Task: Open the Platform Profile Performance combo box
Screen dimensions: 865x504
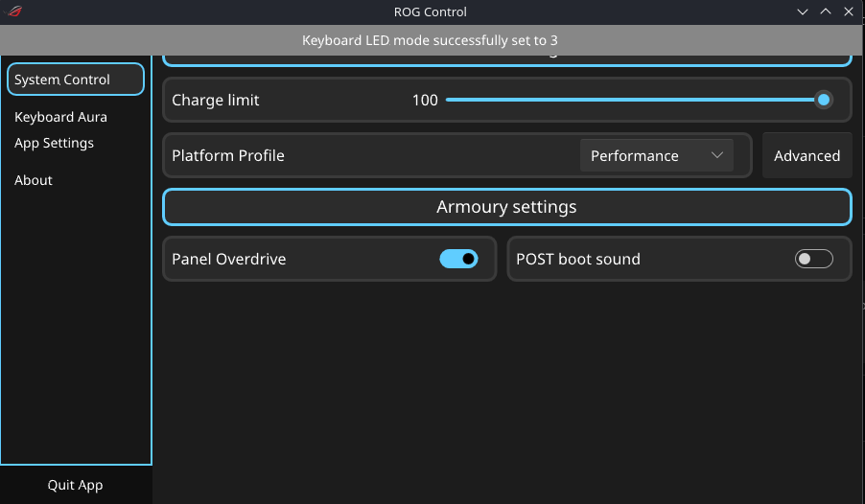Action: pyautogui.click(x=657, y=155)
